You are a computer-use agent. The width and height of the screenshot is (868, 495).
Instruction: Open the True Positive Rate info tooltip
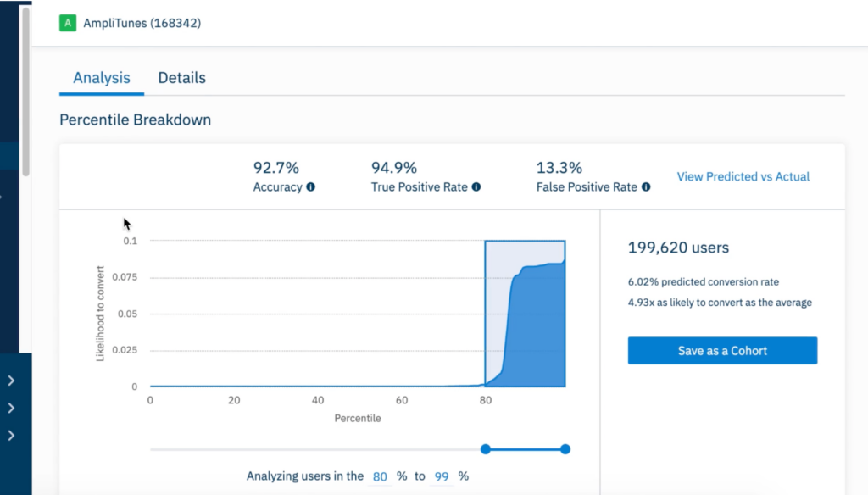click(476, 187)
